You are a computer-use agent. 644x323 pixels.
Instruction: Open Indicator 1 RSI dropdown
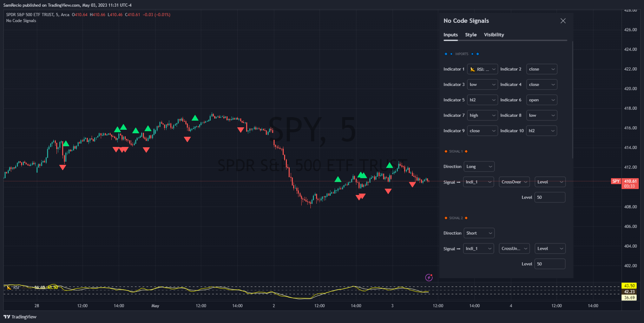482,69
